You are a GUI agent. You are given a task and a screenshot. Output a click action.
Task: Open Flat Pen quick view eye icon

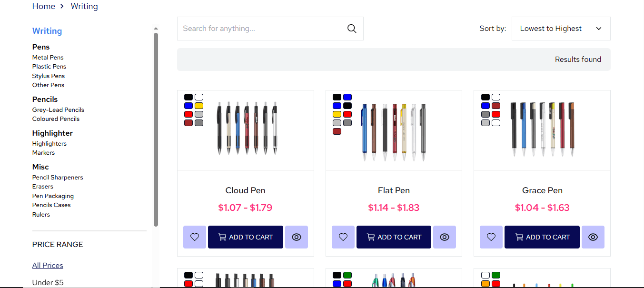(444, 237)
